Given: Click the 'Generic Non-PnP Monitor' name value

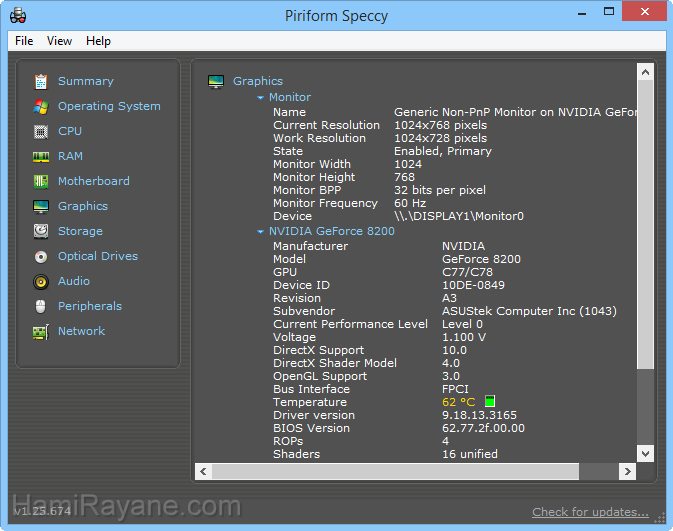Looking at the screenshot, I should [x=515, y=112].
